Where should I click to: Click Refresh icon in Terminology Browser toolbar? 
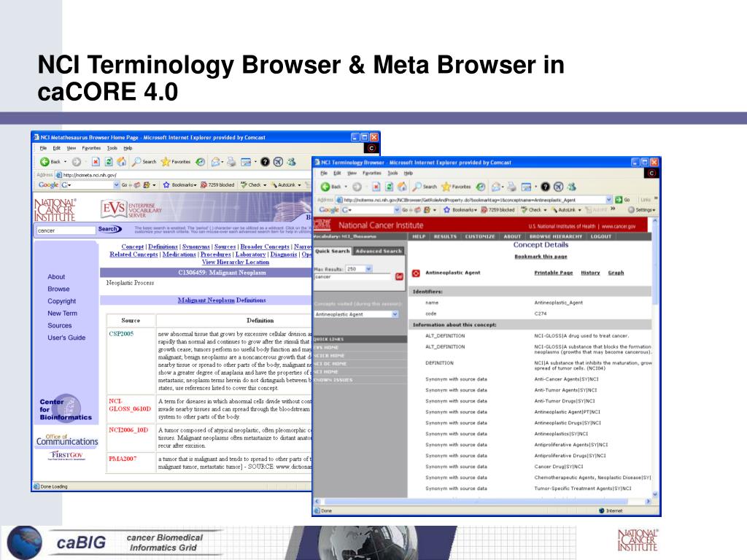(389, 187)
